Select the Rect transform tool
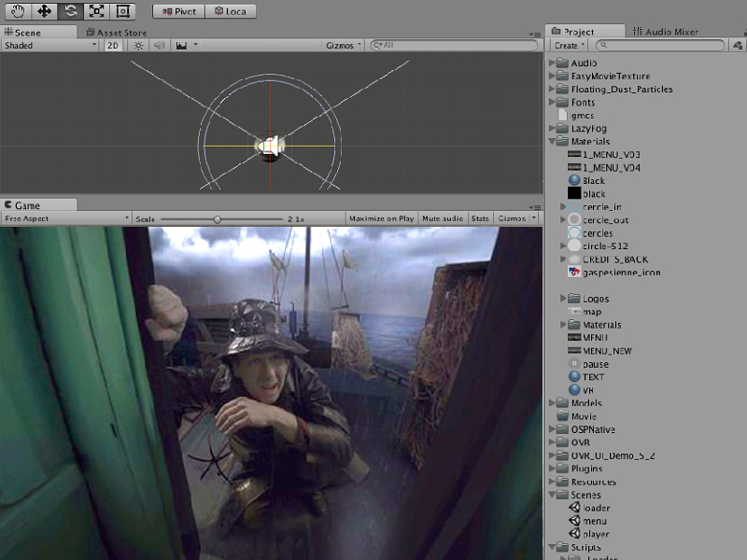 [122, 11]
